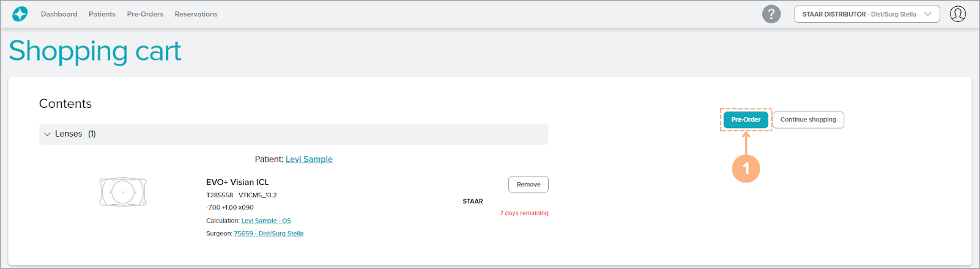The image size is (980, 269).
Task: Open patient link Levi Sample
Action: (309, 159)
